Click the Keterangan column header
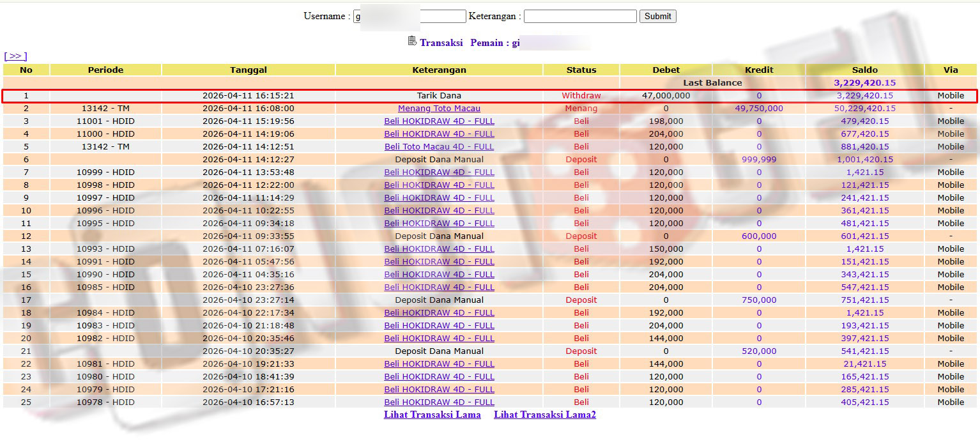980x444 pixels. (x=439, y=70)
